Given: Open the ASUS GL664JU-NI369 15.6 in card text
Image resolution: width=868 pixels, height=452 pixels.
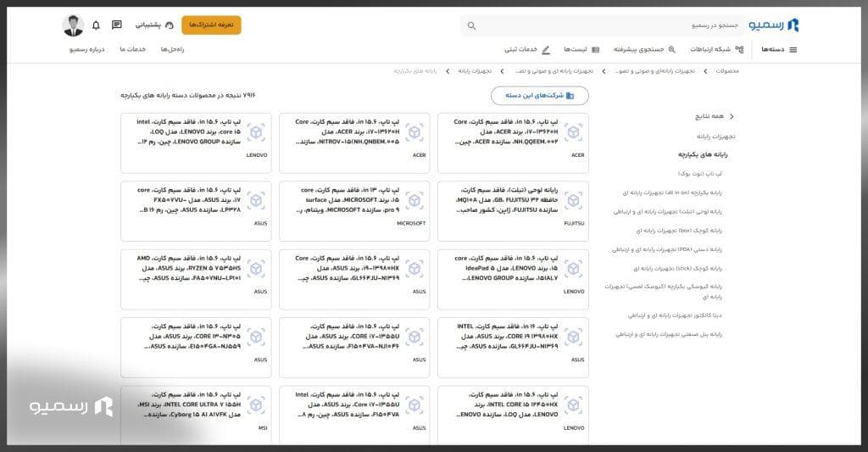Looking at the screenshot, I should click(347, 268).
